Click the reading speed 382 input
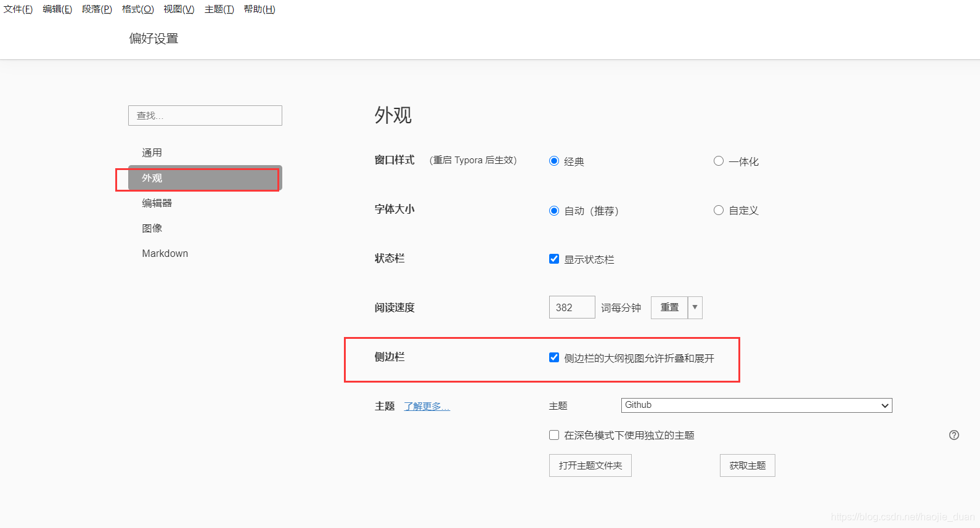This screenshot has height=528, width=980. click(x=572, y=307)
